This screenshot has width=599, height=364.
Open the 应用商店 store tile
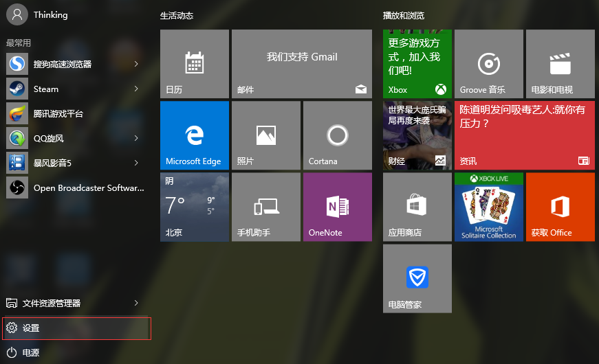tap(417, 207)
